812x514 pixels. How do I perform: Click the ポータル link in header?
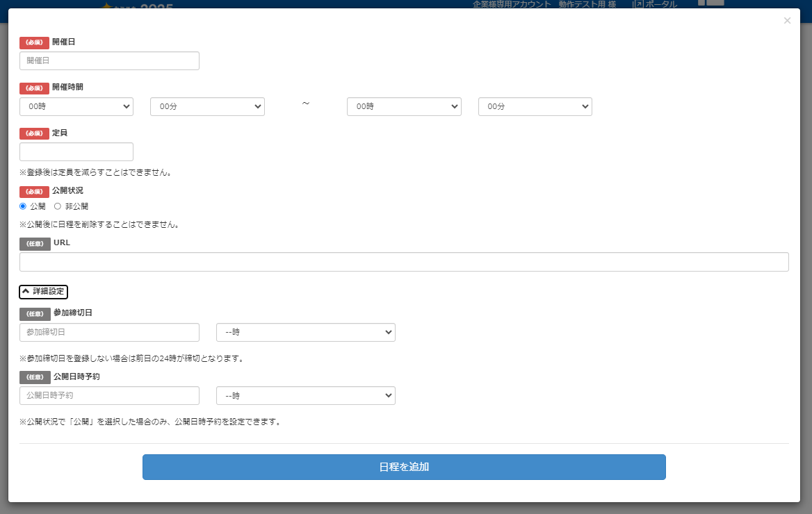pos(661,4)
